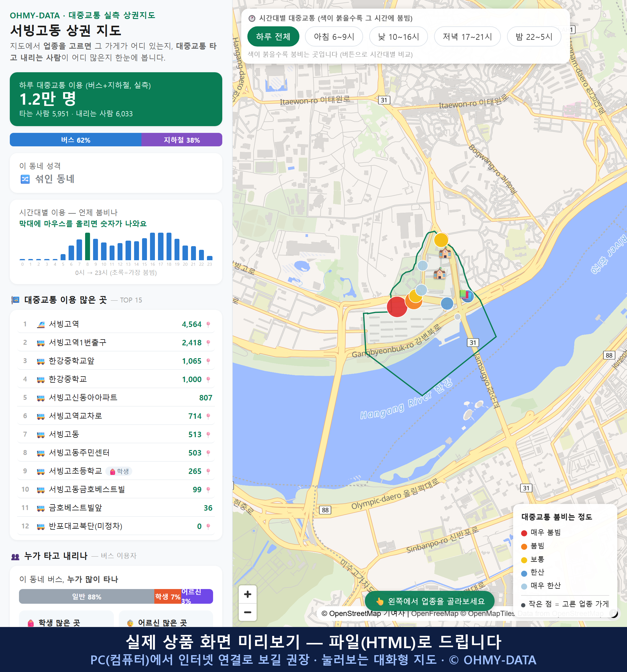Click the darker blue circle marker near bridge
This screenshot has height=672, width=627.
[x=447, y=304]
